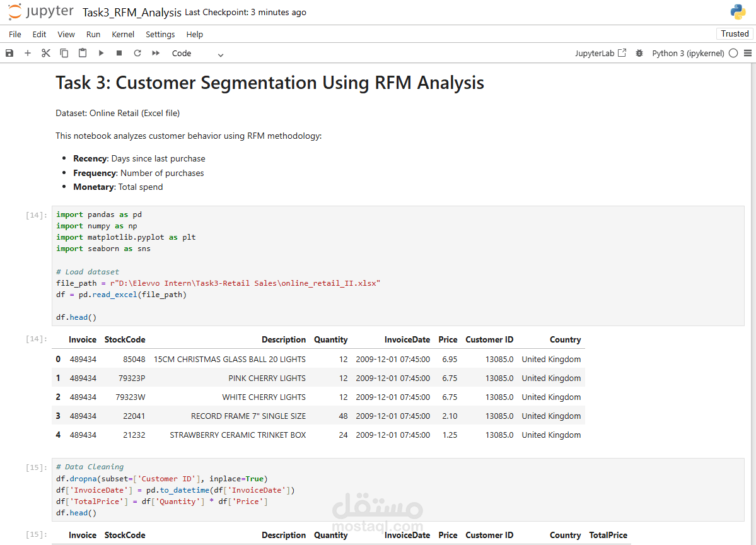Image resolution: width=756 pixels, height=545 pixels.
Task: Click the kernel status circle indicator
Action: [733, 54]
